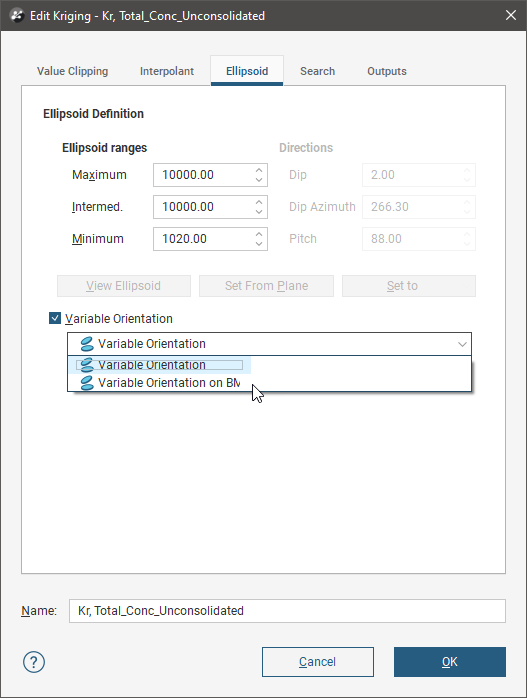Uncheck the Variable Orientation checkbox
This screenshot has height=698, width=527.
click(x=55, y=318)
